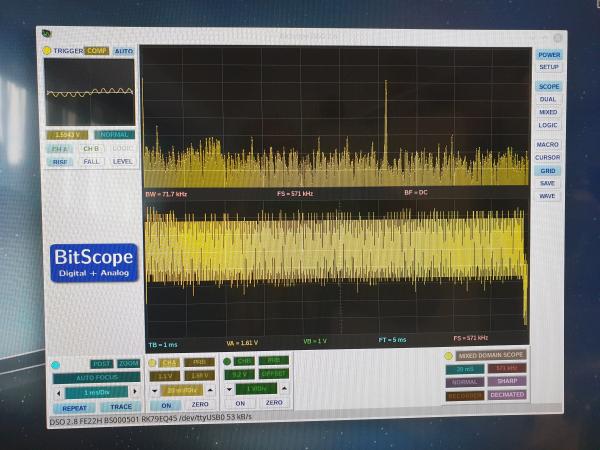Toggle the trigger COMP mode button
The width and height of the screenshot is (600, 450).
(97, 51)
